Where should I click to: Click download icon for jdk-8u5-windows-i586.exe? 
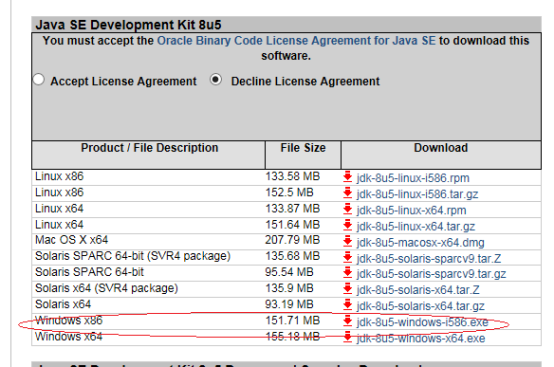pyautogui.click(x=348, y=321)
